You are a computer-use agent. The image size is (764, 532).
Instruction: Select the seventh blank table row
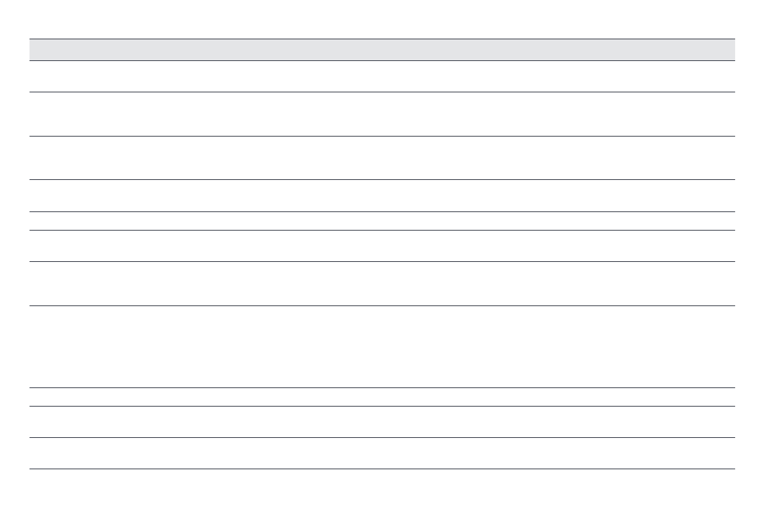coord(382,283)
